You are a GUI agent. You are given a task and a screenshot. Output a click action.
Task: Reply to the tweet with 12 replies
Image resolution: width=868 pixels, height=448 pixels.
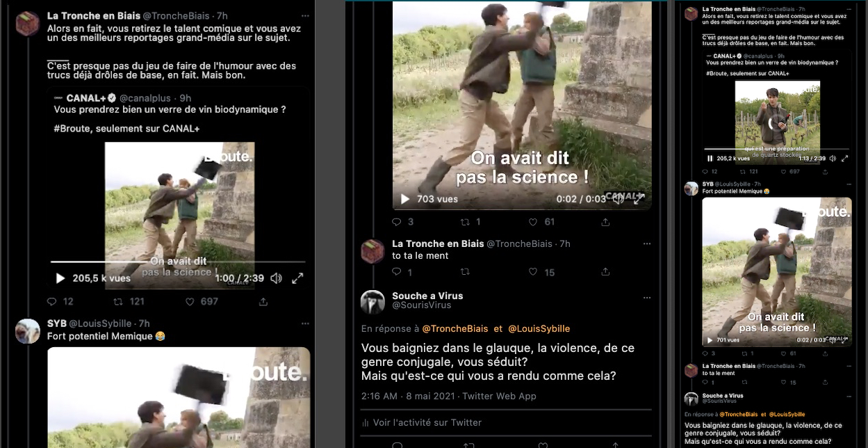click(51, 302)
